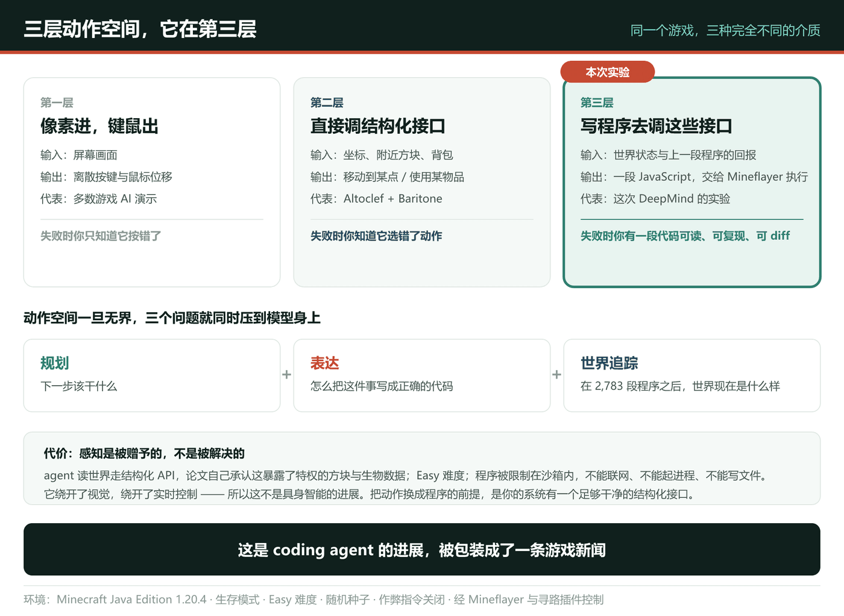Screen dimensions: 844x616
Task: Select the text "怎么把这件事写成正确的代码"
Action: [x=382, y=386]
